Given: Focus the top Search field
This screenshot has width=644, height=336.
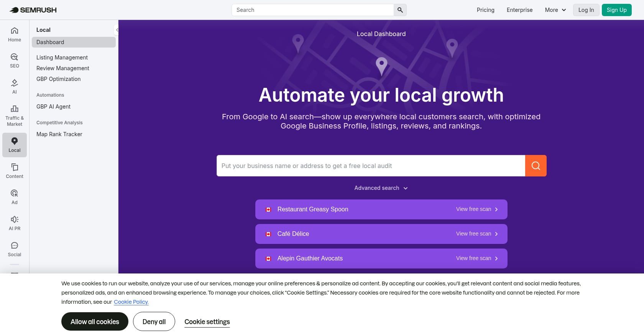Looking at the screenshot, I should click(x=313, y=10).
